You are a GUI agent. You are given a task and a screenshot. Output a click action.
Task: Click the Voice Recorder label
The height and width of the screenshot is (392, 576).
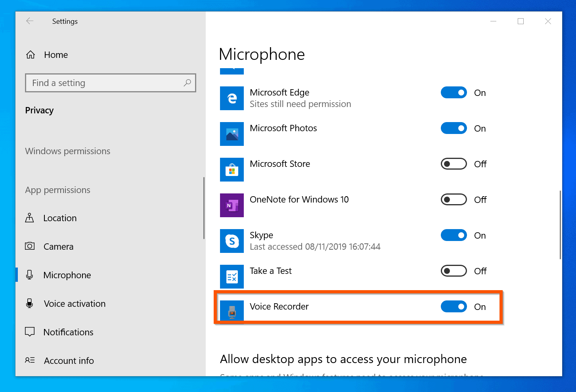(279, 306)
